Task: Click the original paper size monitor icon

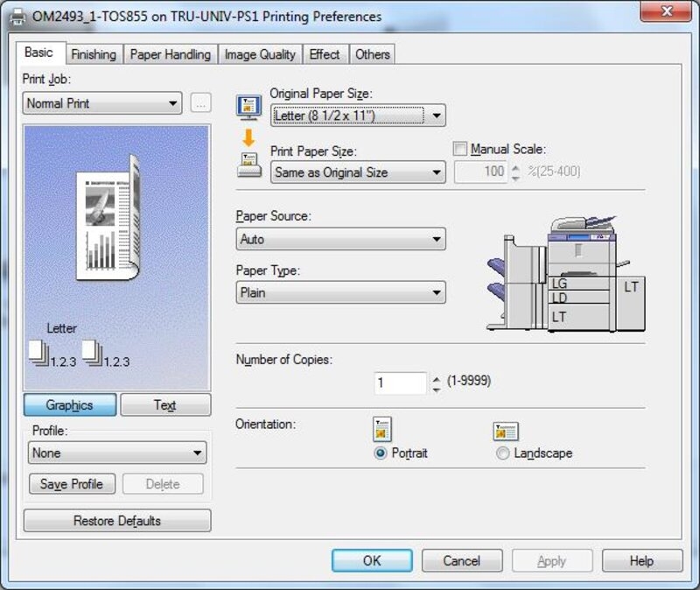Action: [x=248, y=107]
